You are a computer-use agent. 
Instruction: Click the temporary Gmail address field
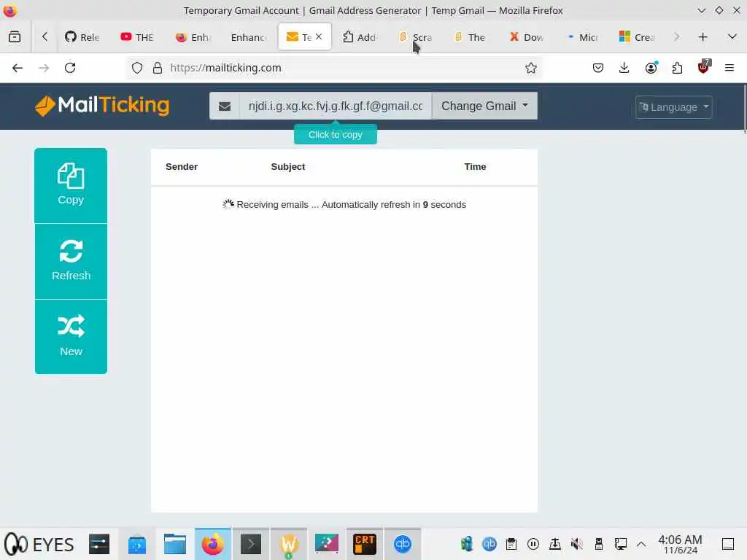(x=336, y=106)
